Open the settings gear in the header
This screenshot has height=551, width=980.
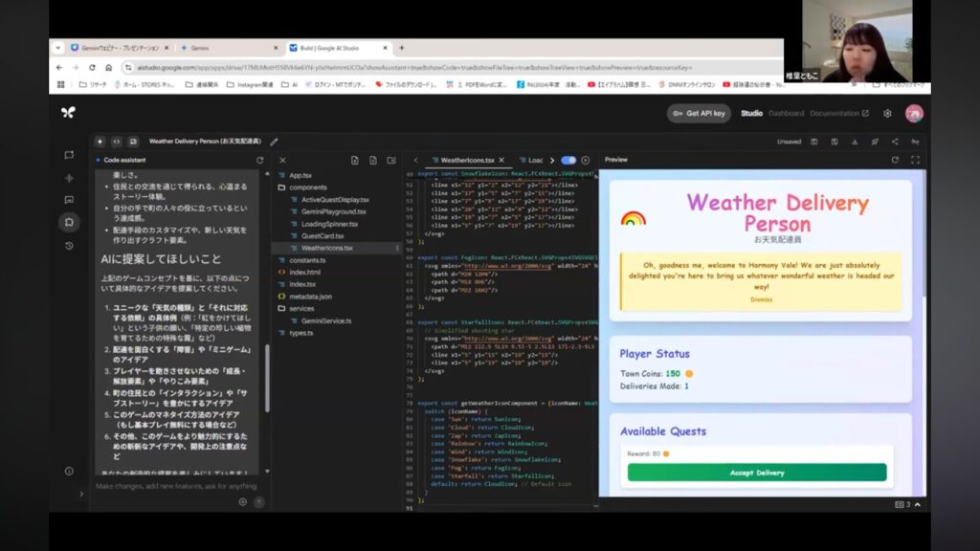[887, 113]
